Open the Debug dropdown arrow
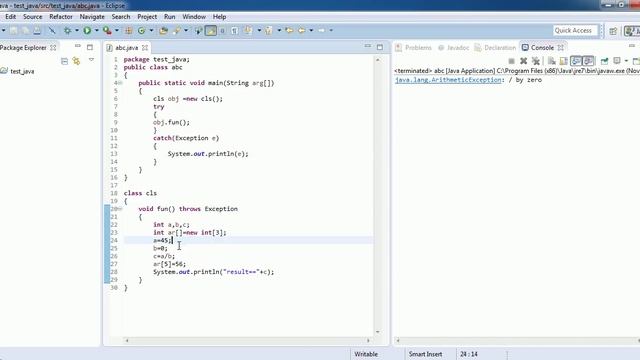This screenshot has height=360, width=640. click(76, 30)
